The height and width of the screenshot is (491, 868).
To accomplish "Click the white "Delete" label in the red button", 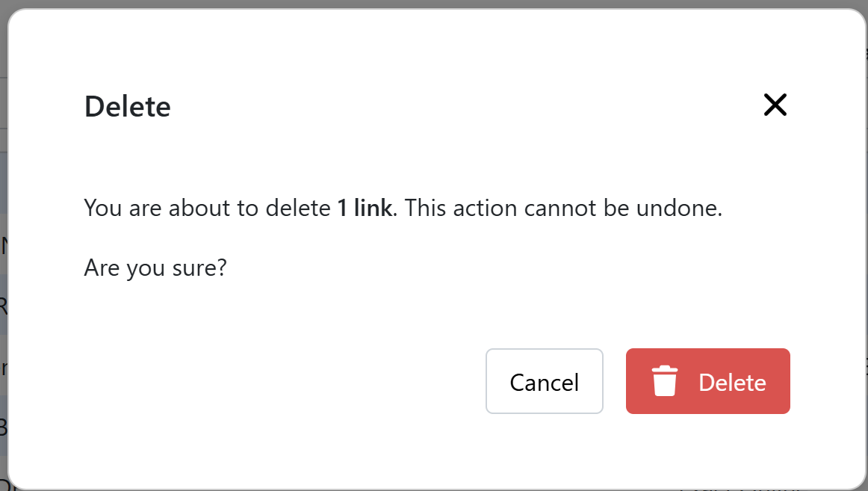I will (732, 383).
